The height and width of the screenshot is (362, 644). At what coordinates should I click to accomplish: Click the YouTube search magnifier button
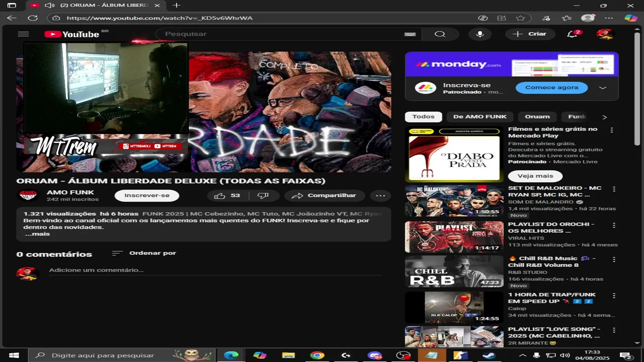(440, 34)
